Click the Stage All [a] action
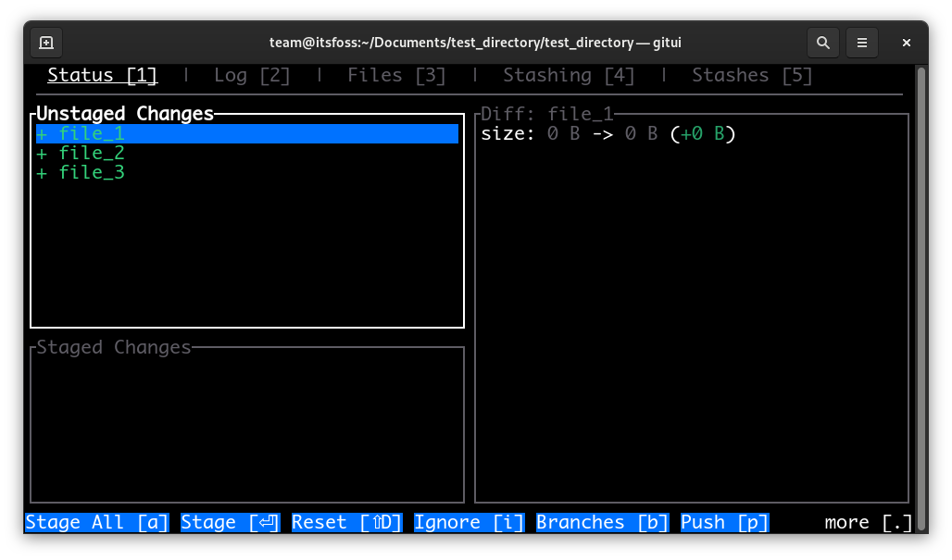The height and width of the screenshot is (560, 952). (x=96, y=522)
